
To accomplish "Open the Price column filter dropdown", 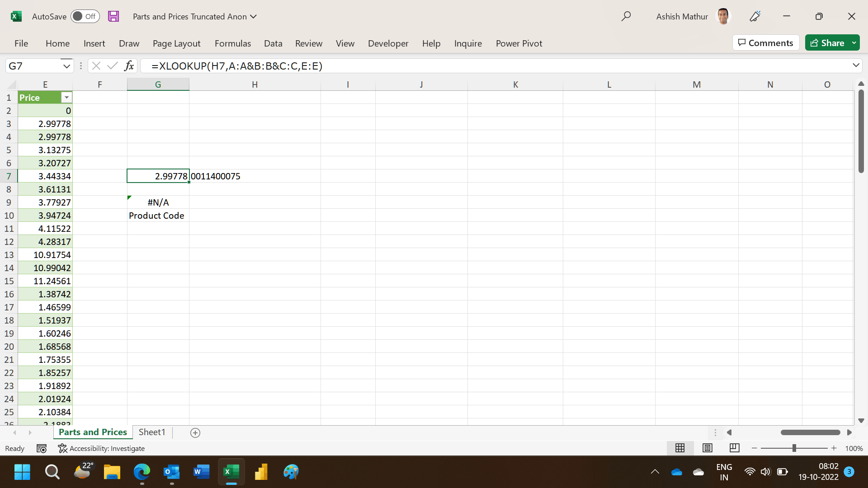I will tap(66, 98).
